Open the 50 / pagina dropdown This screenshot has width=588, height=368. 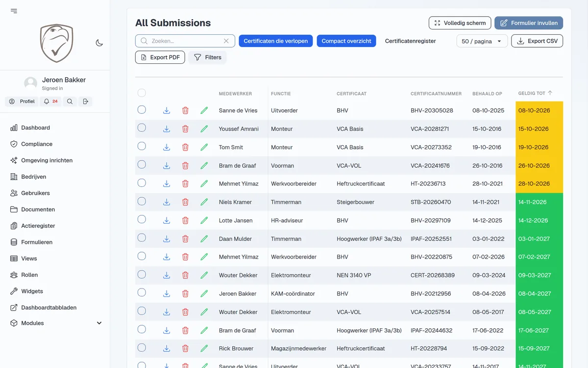point(482,41)
